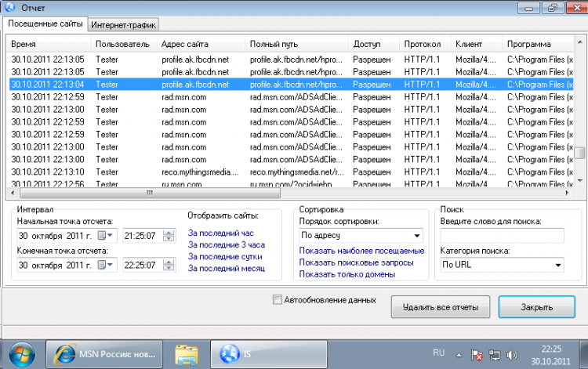The image size is (588, 369).
Task: Select Посещенные сайты tab
Action: pyautogui.click(x=45, y=24)
